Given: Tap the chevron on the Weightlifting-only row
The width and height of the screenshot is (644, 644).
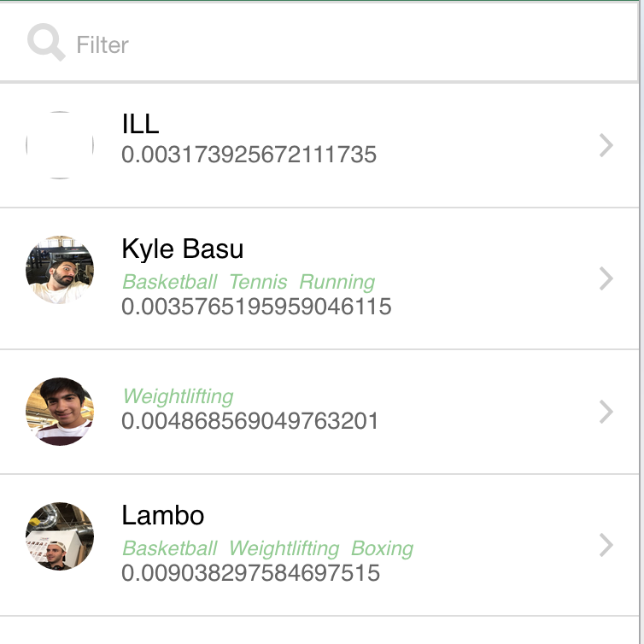Looking at the screenshot, I should tap(606, 412).
